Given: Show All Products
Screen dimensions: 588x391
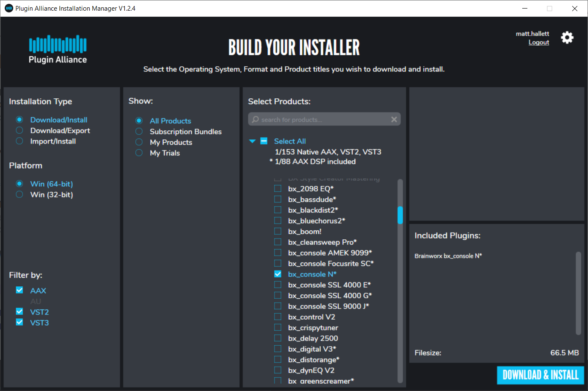Looking at the screenshot, I should click(x=139, y=121).
